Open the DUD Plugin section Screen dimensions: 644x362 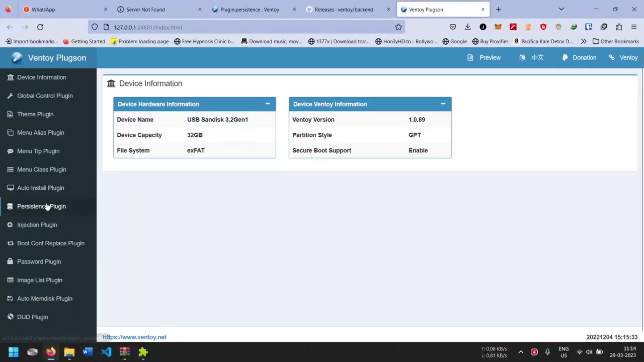[x=33, y=316]
